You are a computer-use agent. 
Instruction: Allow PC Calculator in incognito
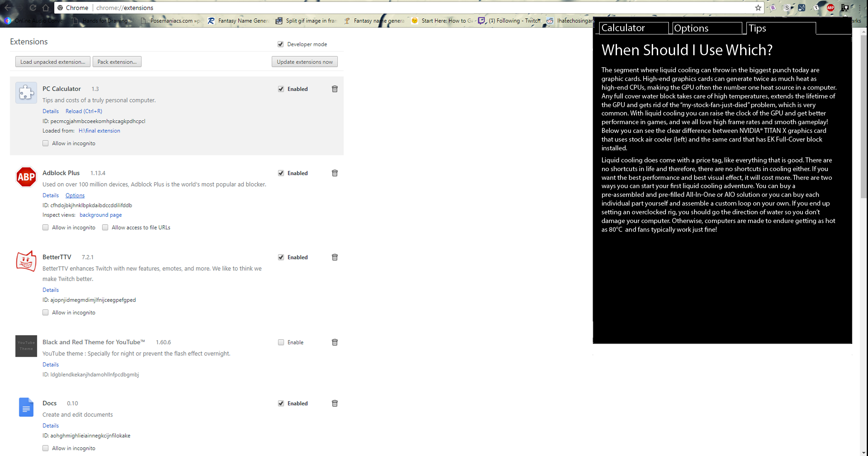pyautogui.click(x=46, y=143)
